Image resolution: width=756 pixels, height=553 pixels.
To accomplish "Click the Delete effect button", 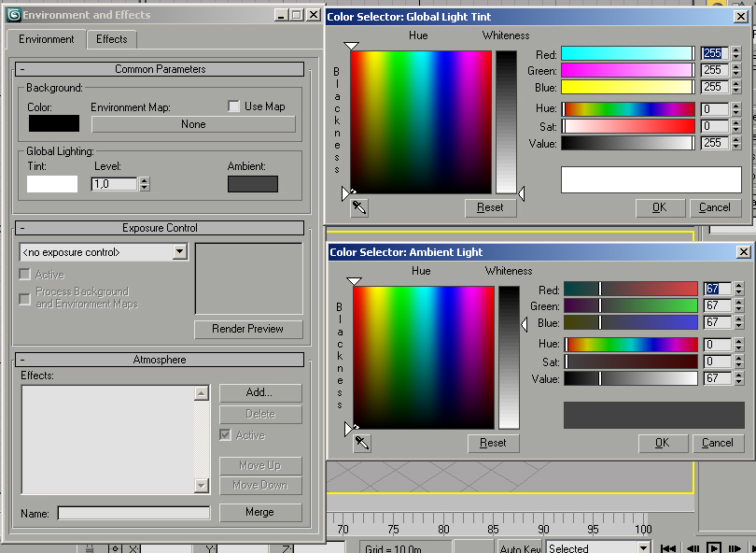I will [x=260, y=414].
